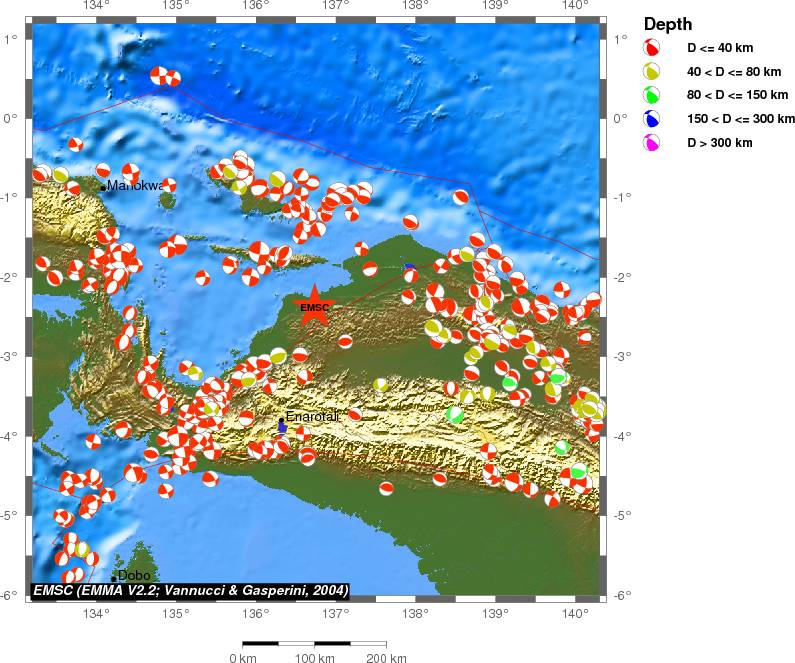Viewport: 795px width, 663px height.
Task: Click the 100 km scale bar label
Action: click(x=314, y=658)
